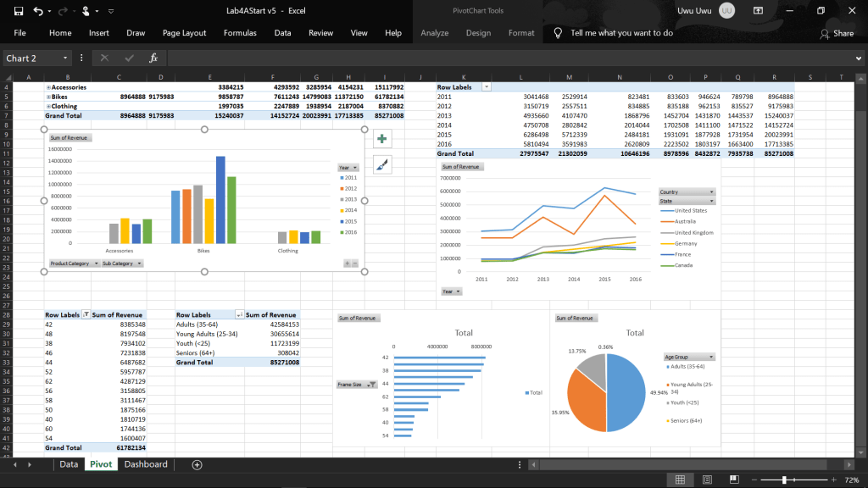Expand the Bikes row in pivot table

pos(47,97)
